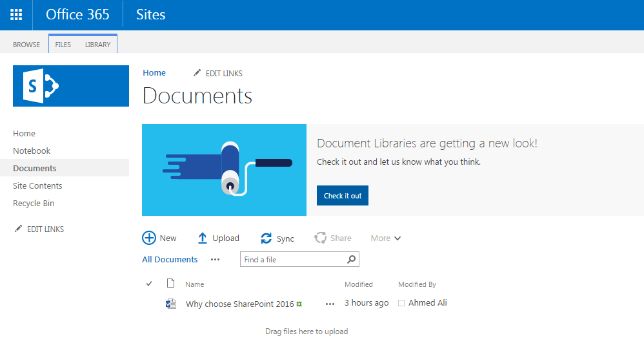
Task: Click the Word document icon of the file
Action: click(171, 304)
